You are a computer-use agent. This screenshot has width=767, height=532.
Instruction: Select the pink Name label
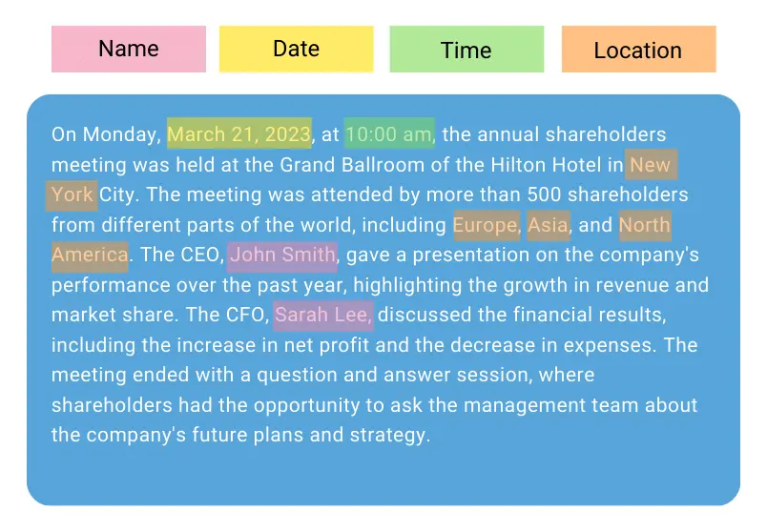coord(128,50)
